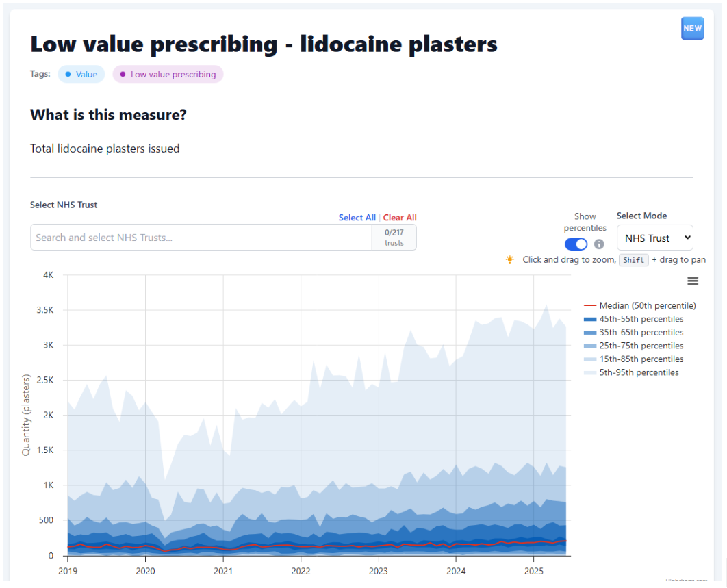Click the Low value prescribing tag

[x=168, y=74]
